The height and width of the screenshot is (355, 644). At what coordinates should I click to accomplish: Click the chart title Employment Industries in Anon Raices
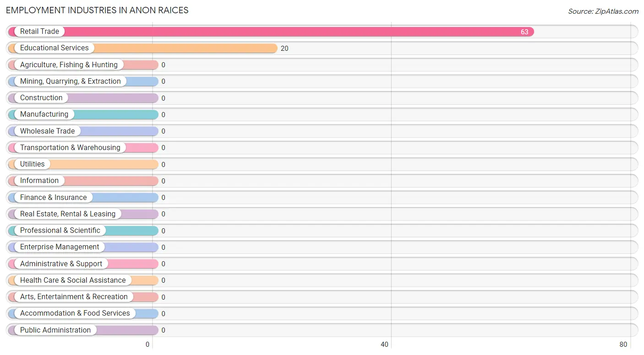coord(97,10)
